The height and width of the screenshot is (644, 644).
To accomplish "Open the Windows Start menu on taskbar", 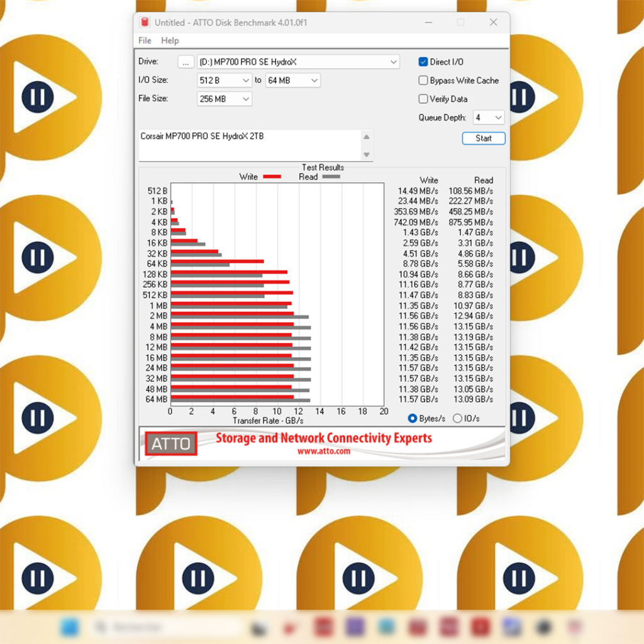I will (x=69, y=627).
